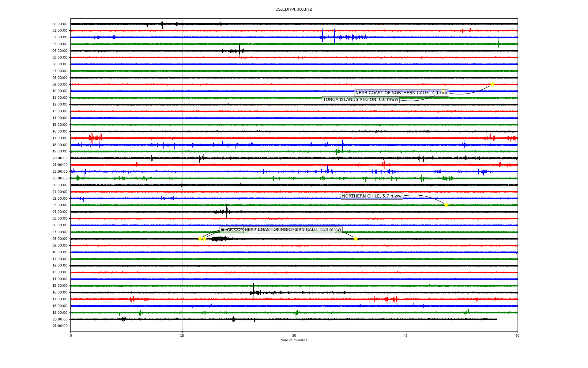This screenshot has width=588, height=368.
Task: Click the 60 tick label on x-axis
Action: coord(517,335)
